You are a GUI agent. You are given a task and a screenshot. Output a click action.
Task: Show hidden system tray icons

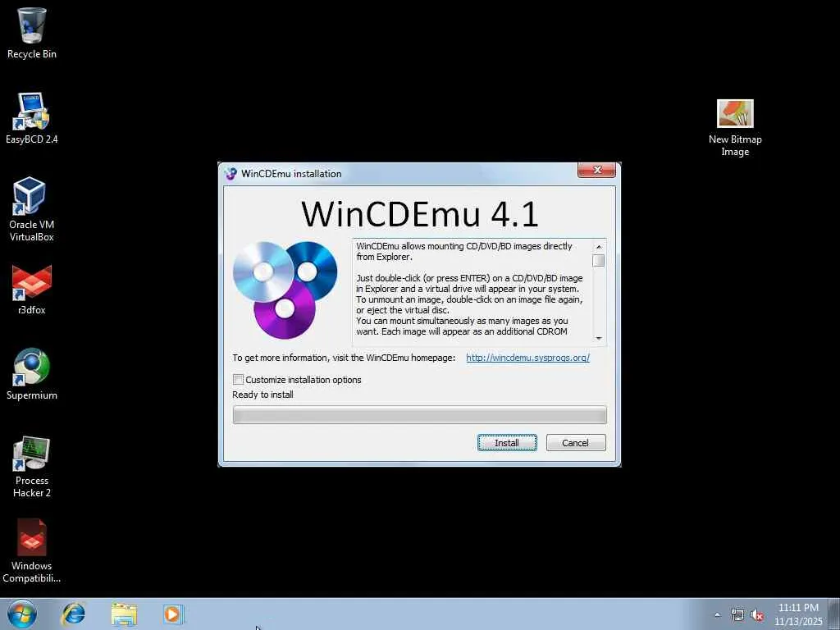pyautogui.click(x=717, y=614)
